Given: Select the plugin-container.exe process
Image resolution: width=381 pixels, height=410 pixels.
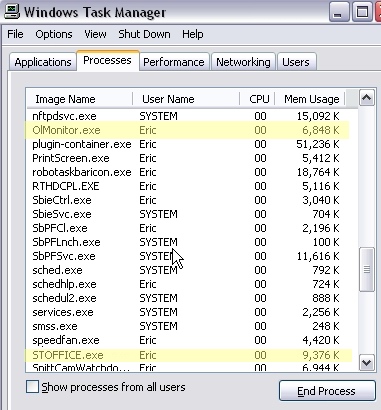Looking at the screenshot, I should pyautogui.click(x=187, y=144).
